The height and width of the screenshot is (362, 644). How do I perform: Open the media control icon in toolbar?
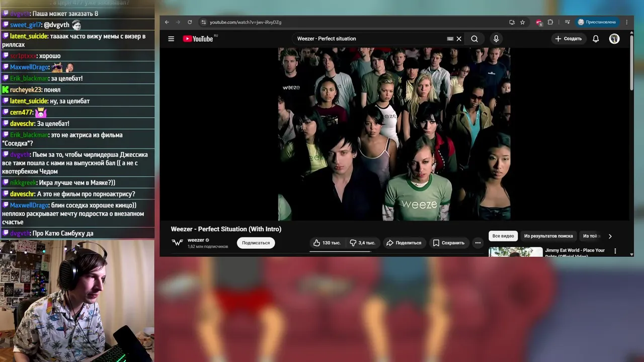click(x=567, y=22)
